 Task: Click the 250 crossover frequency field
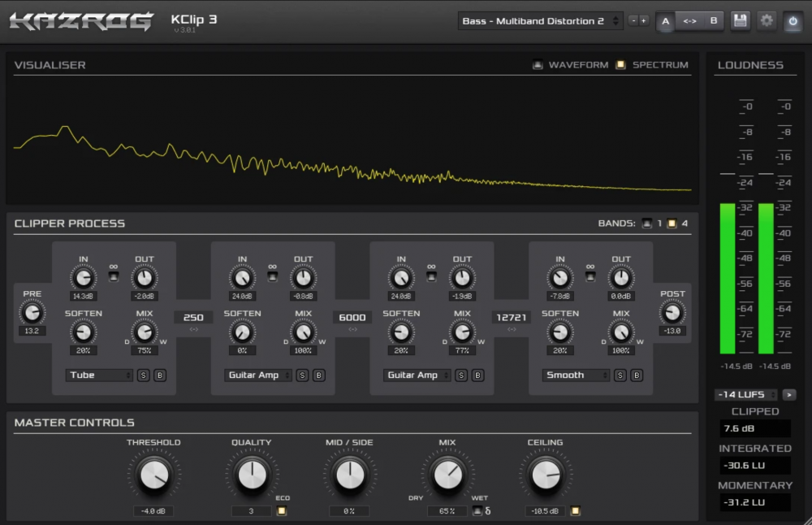(x=194, y=318)
